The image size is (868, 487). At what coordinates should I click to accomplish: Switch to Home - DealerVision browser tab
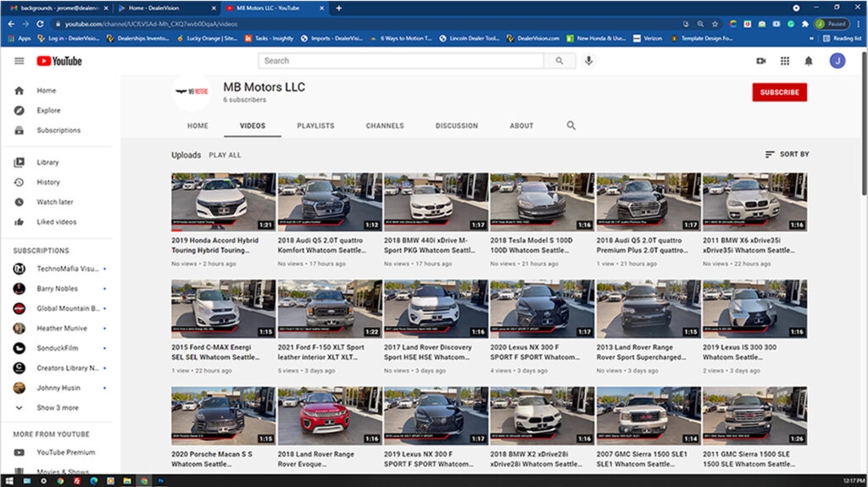(166, 8)
